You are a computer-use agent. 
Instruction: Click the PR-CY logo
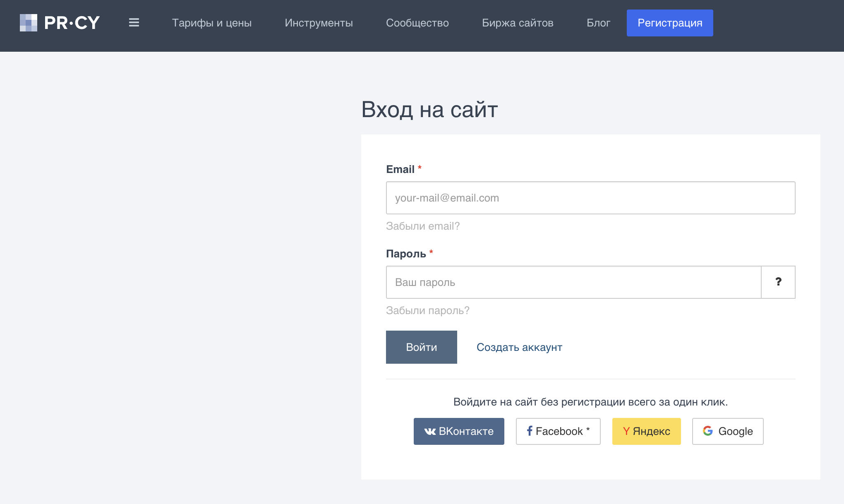[60, 23]
